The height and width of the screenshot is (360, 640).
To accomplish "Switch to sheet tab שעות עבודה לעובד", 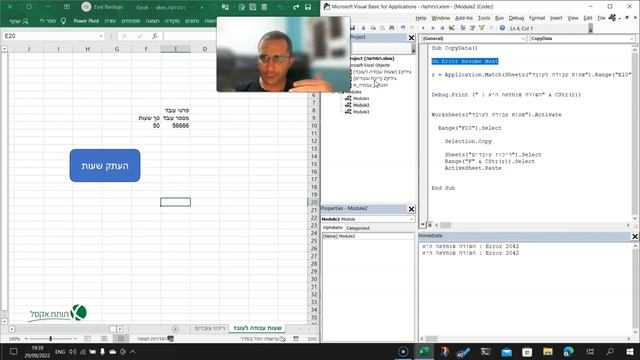I will tap(258, 328).
